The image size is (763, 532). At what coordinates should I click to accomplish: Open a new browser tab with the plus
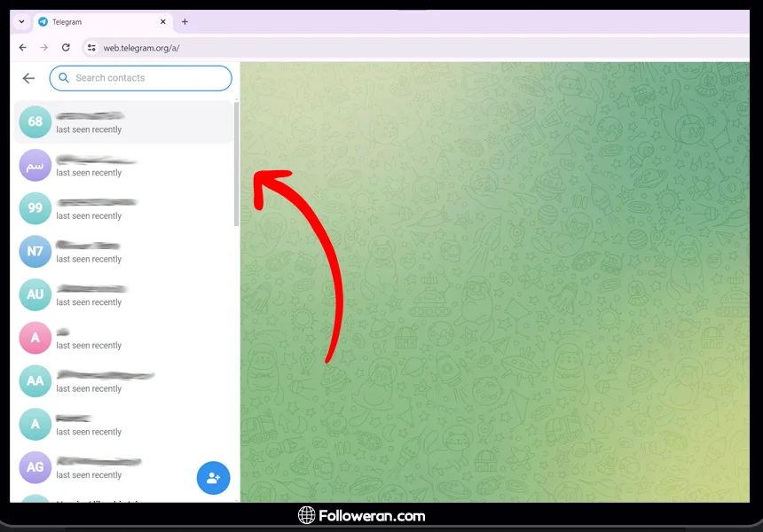click(185, 22)
